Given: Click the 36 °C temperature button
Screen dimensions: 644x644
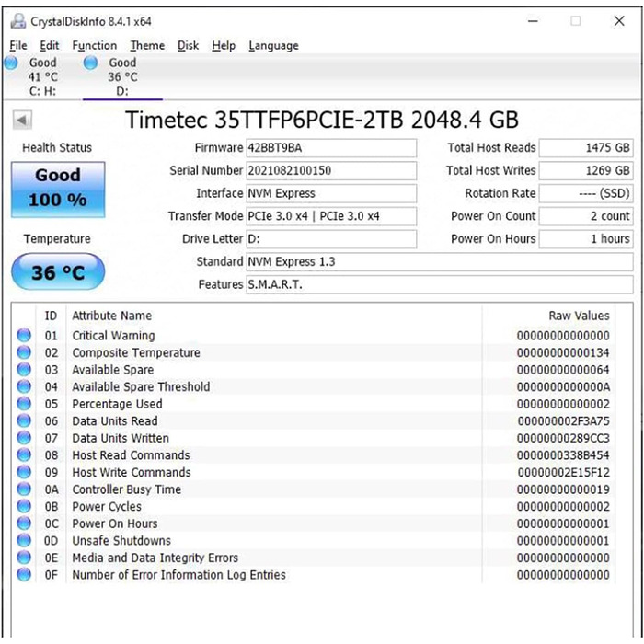Looking at the screenshot, I should [58, 272].
